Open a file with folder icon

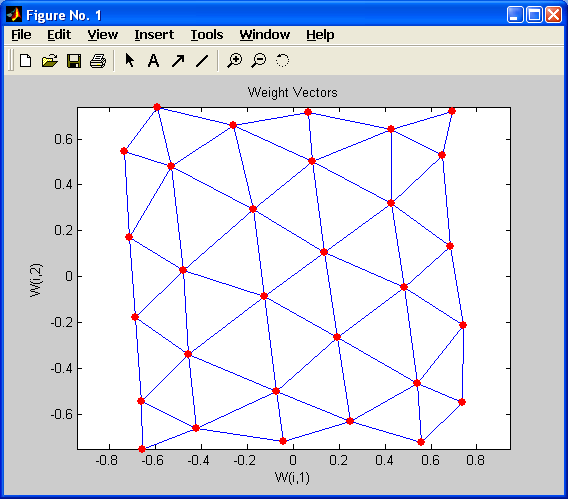click(x=50, y=60)
